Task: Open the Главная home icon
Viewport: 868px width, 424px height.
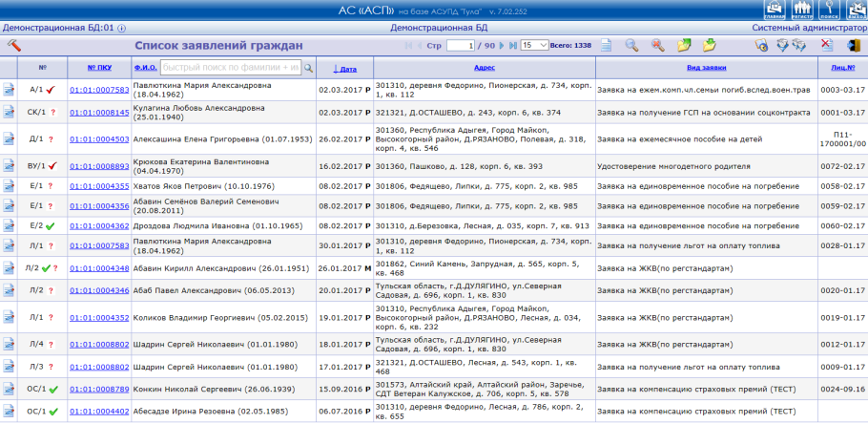Action: tap(774, 11)
